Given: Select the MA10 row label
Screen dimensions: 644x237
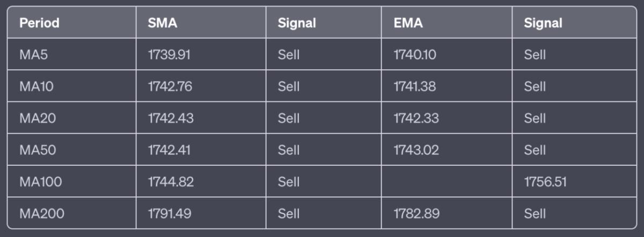Looking at the screenshot, I should pos(36,86).
